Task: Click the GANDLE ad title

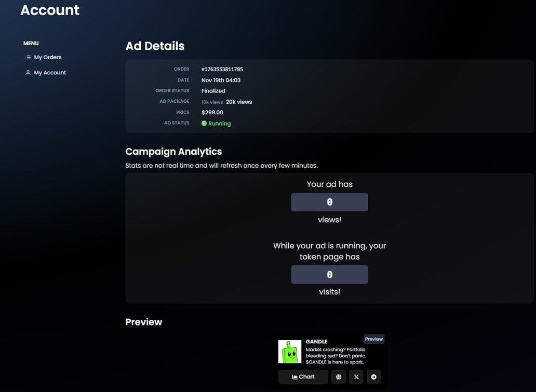Action: (317, 342)
